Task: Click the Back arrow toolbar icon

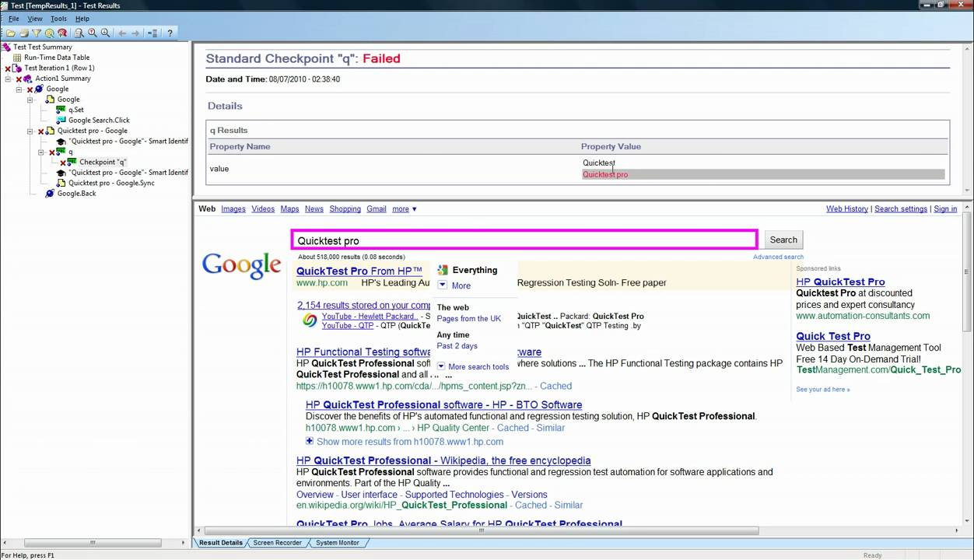Action: 122,33
